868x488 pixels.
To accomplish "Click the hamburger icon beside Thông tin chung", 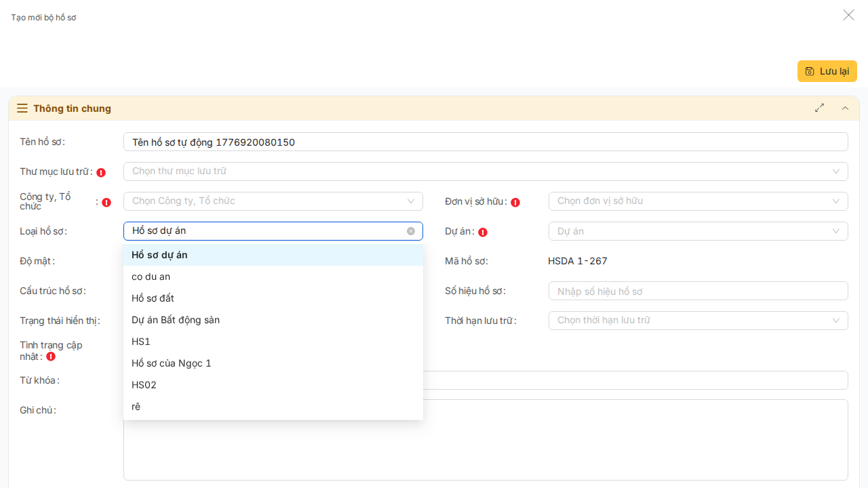I will click(x=22, y=108).
